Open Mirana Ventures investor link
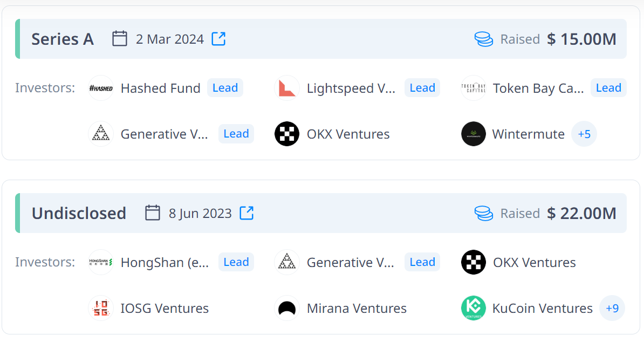This screenshot has height=342, width=644. (357, 309)
